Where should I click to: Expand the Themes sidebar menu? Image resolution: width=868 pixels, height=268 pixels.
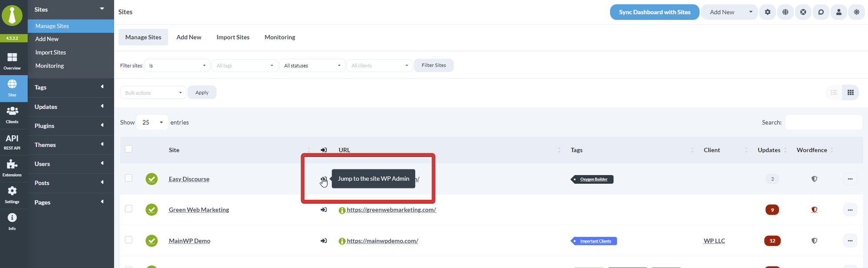click(x=71, y=145)
